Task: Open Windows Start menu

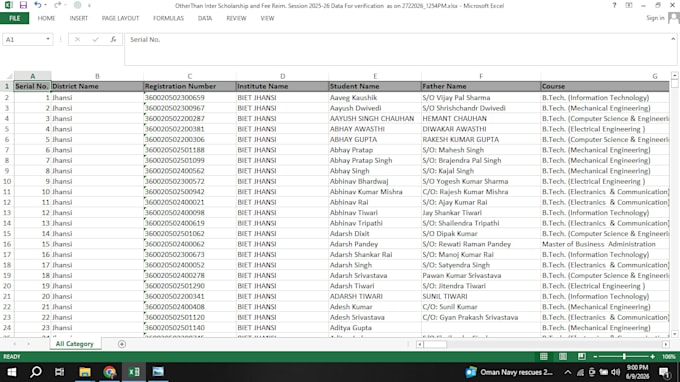Action: point(12,372)
